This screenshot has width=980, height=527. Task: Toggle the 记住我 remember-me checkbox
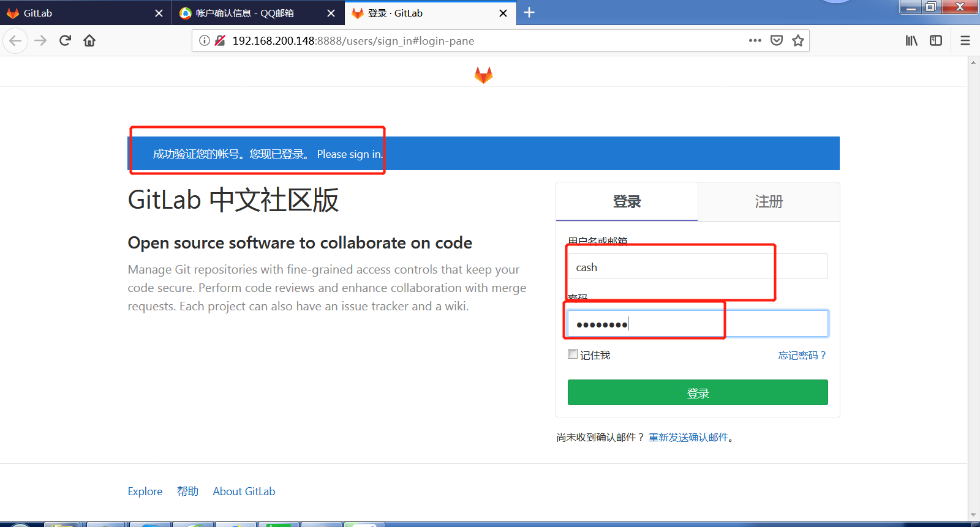[x=573, y=354]
